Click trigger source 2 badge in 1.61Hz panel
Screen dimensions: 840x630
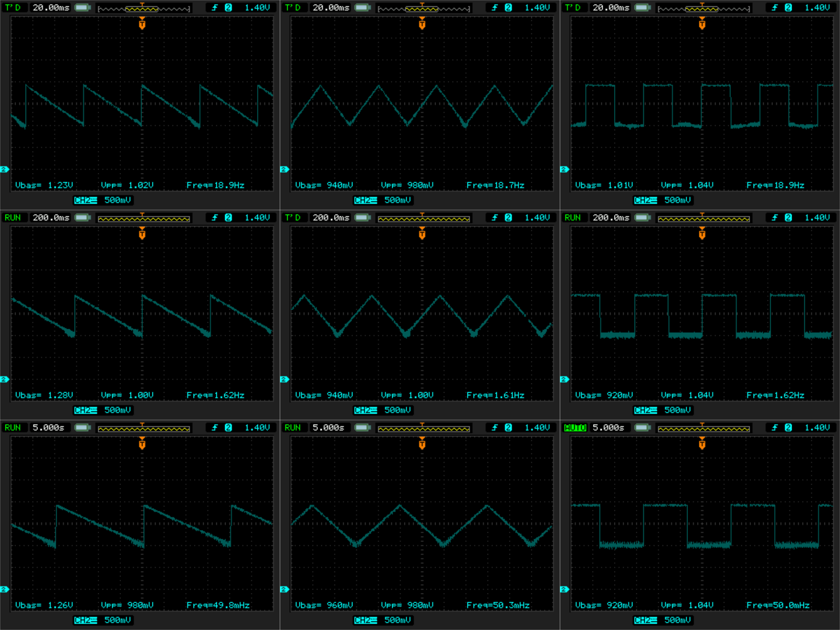pos(508,218)
